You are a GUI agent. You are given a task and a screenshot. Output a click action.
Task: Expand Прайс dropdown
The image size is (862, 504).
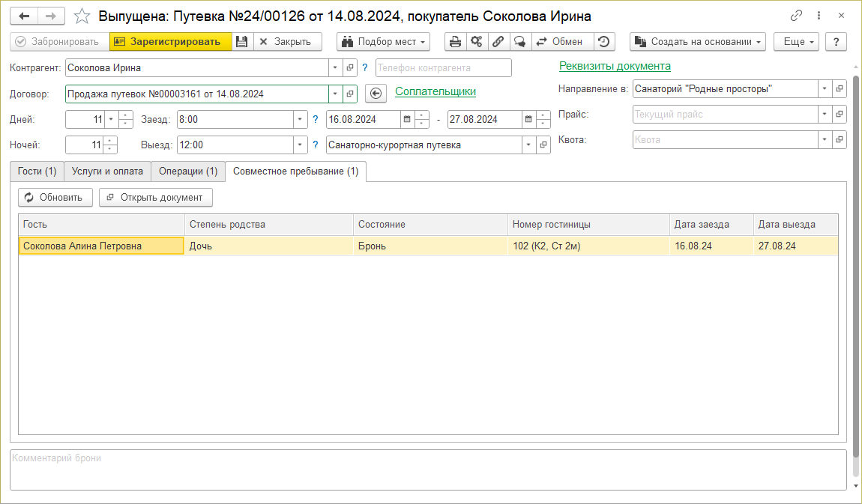click(825, 114)
